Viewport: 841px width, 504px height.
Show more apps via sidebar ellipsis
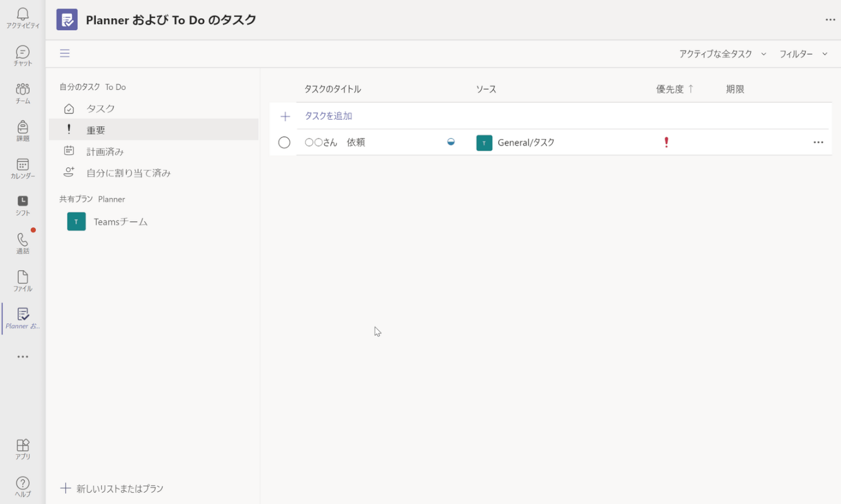(23, 357)
